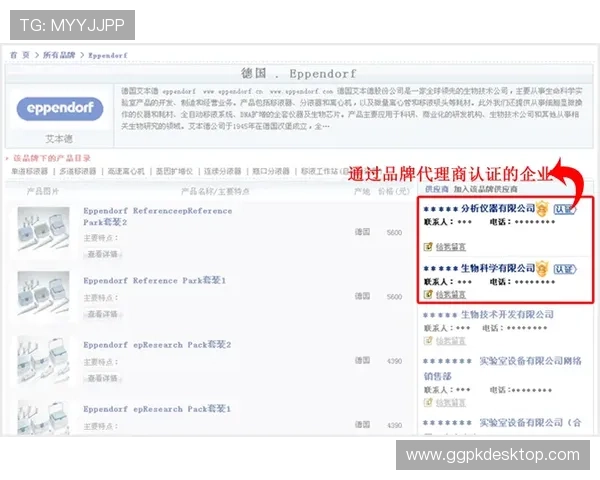This screenshot has width=600, height=480.
Task: Click 加入该品牌供应商 link
Action: coord(486,189)
